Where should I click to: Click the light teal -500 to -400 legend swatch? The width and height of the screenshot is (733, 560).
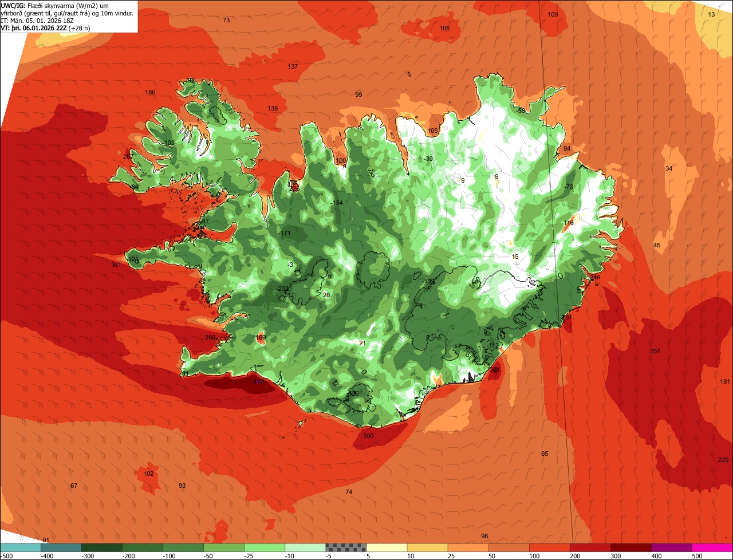point(20,547)
